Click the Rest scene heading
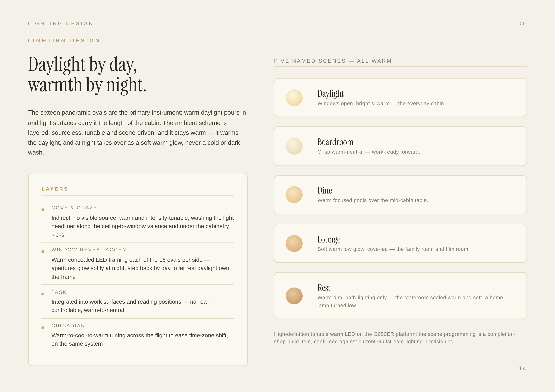The image size is (555, 392). point(324,288)
